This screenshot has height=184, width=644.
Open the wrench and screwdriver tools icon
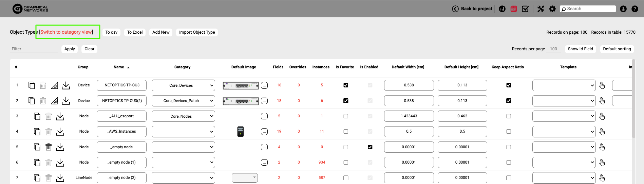click(x=541, y=9)
